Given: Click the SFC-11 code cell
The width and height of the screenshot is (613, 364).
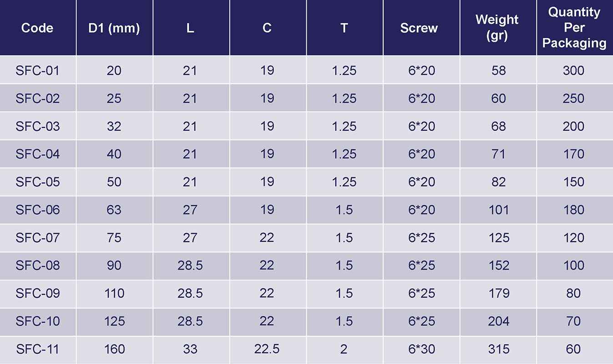Looking at the screenshot, I should coord(37,349).
